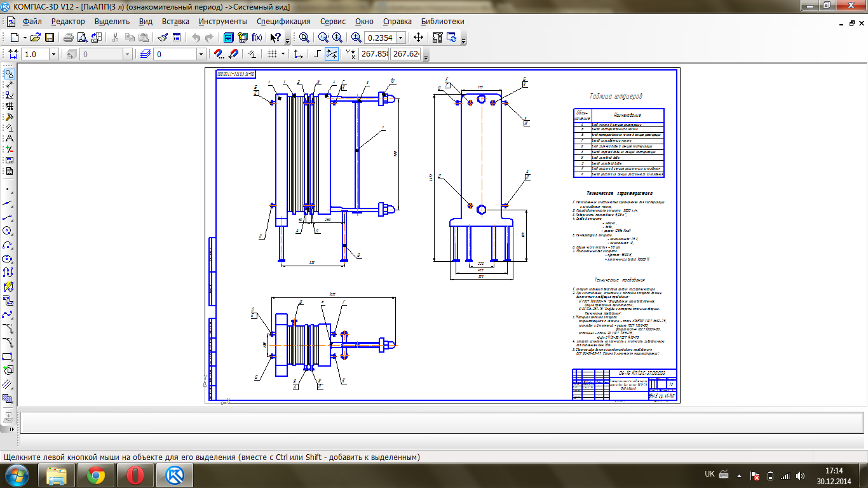The width and height of the screenshot is (868, 488).
Task: Open Chrome from the taskbar
Action: pyautogui.click(x=96, y=475)
